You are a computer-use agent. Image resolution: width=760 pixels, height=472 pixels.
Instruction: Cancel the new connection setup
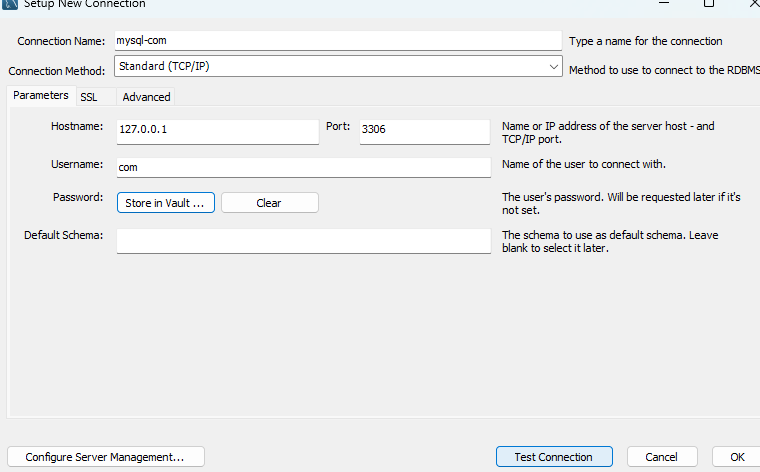click(662, 456)
